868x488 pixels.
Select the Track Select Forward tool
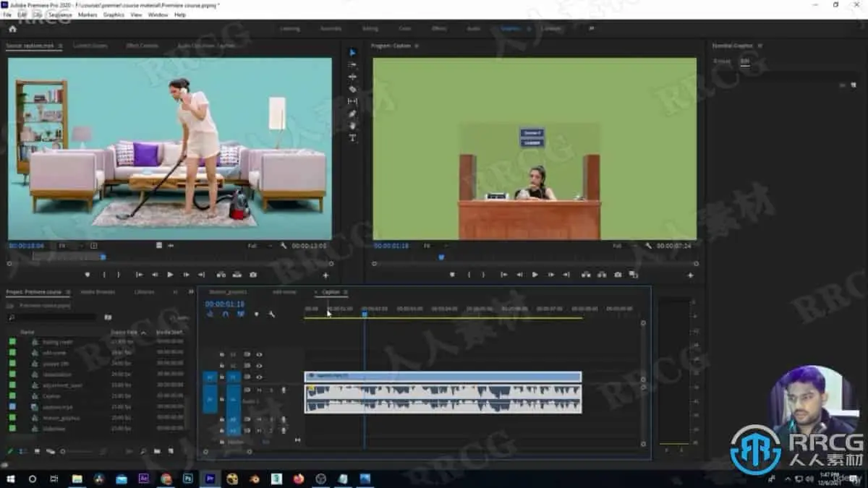pos(353,64)
